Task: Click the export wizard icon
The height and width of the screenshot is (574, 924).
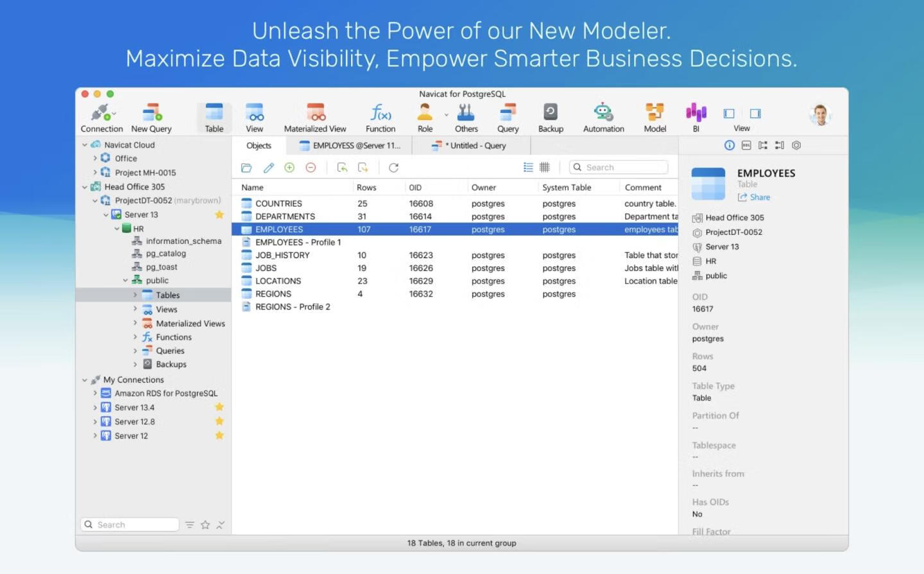Action: click(363, 168)
